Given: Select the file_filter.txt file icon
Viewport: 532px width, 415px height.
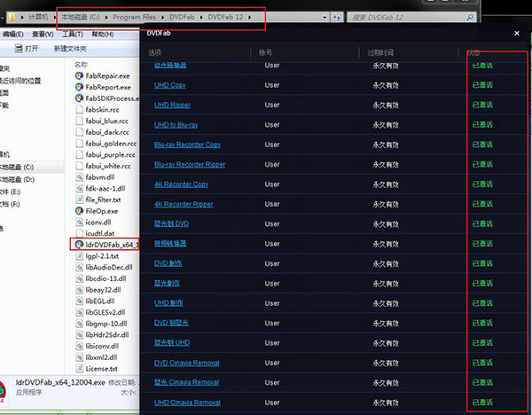Looking at the screenshot, I should pyautogui.click(x=80, y=200).
